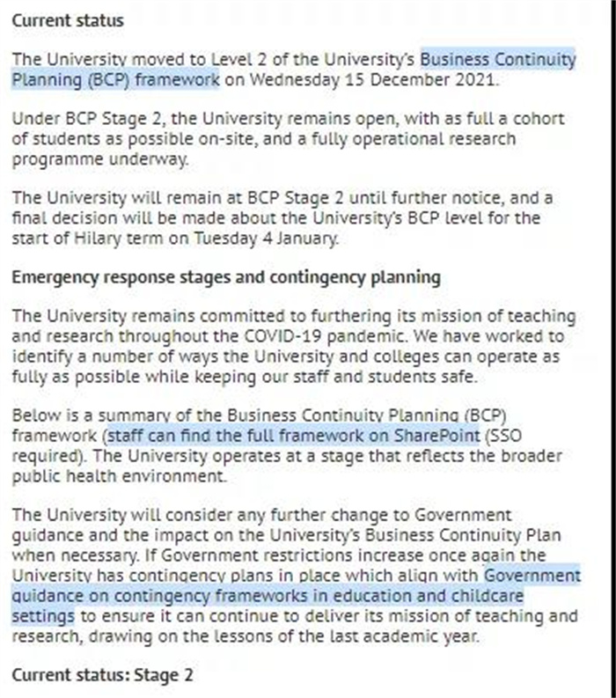Click the "Current status: Stage 2" heading

[x=102, y=675]
